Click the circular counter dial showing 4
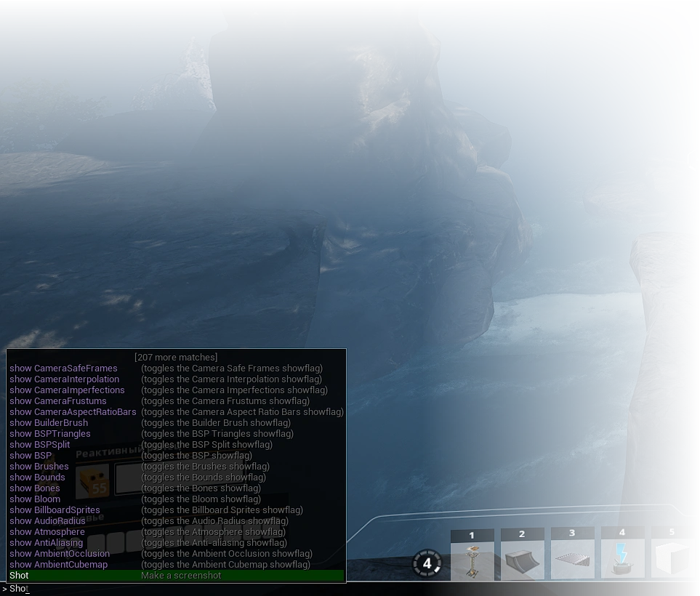Screen dimensions: 700x596 427,563
